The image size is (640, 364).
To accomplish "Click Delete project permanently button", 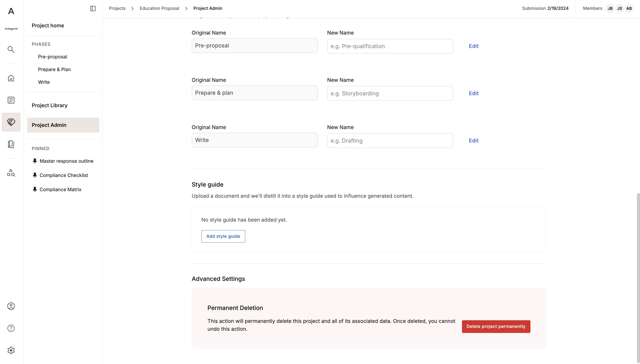I will pyautogui.click(x=496, y=327).
